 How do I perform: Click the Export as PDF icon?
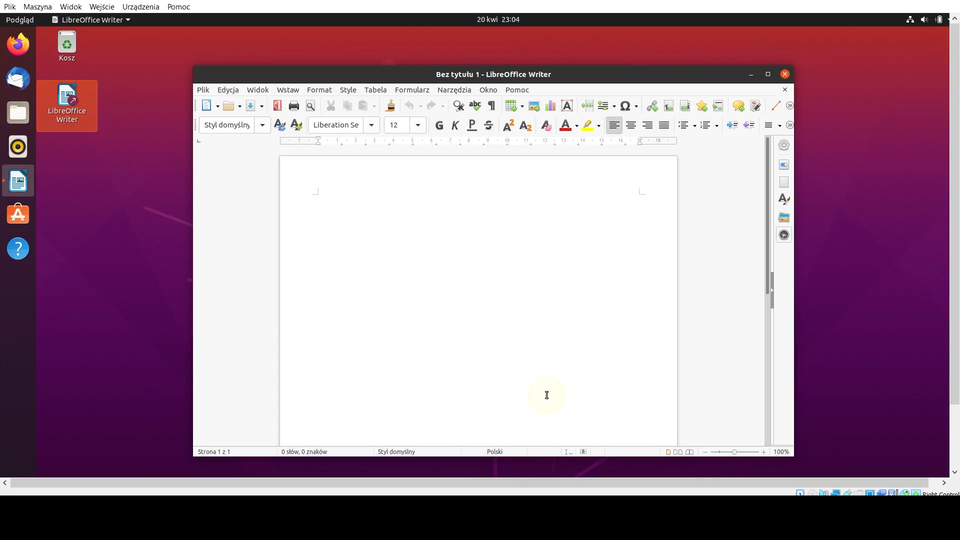coord(277,106)
